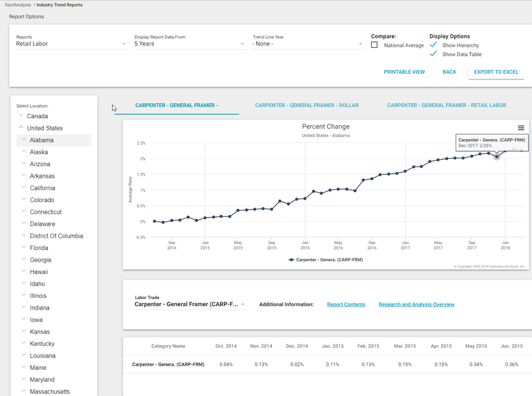
Task: Open the Research and Analysis Overview link
Action: pyautogui.click(x=416, y=304)
